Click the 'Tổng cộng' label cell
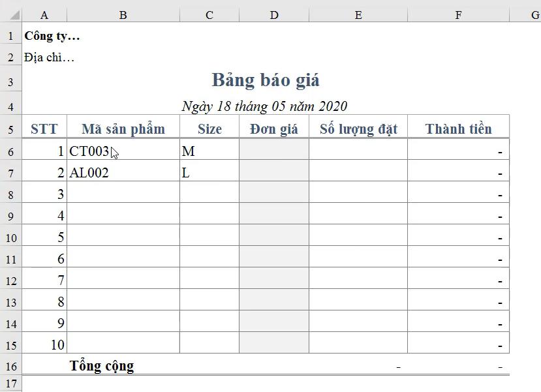 pyautogui.click(x=102, y=366)
